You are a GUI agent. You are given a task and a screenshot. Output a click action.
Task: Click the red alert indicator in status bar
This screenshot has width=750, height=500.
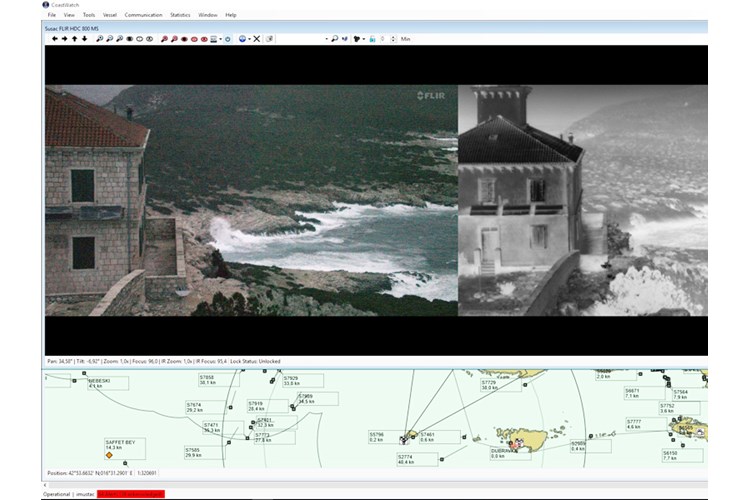point(131,494)
